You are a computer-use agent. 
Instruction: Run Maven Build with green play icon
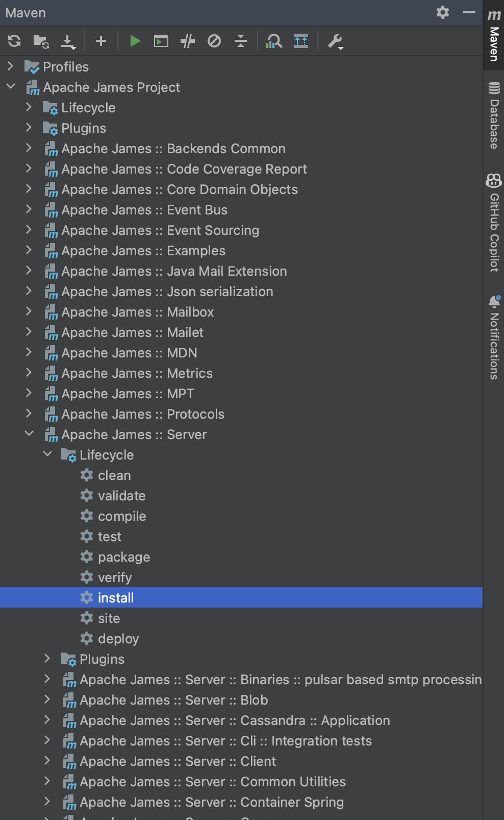pyautogui.click(x=135, y=41)
